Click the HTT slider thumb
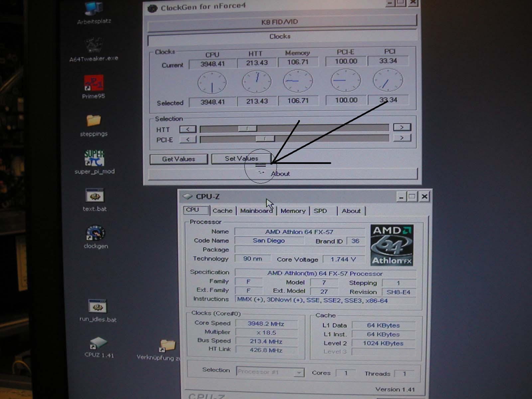Viewport: 532px width, 399px height. click(247, 128)
